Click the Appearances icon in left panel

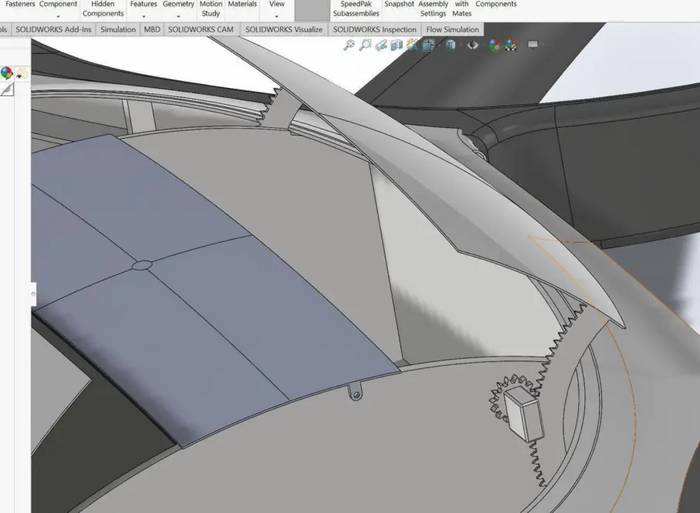pos(7,72)
